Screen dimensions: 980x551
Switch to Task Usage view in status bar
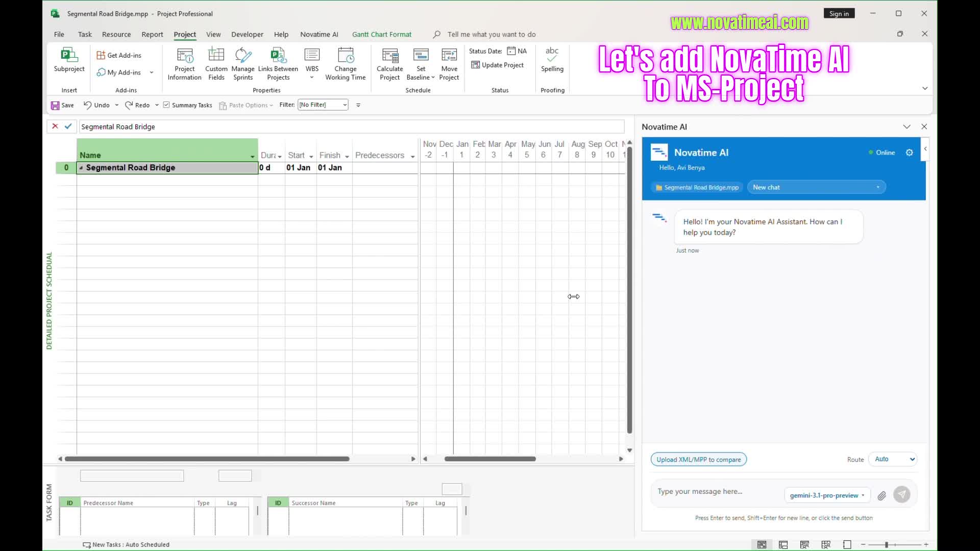click(783, 545)
